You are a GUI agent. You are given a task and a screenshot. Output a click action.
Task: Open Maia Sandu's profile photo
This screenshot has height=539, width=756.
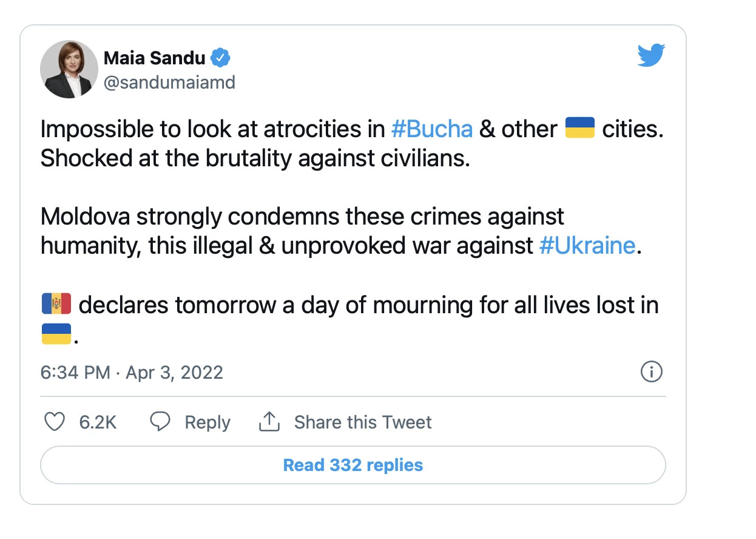pyautogui.click(x=69, y=69)
